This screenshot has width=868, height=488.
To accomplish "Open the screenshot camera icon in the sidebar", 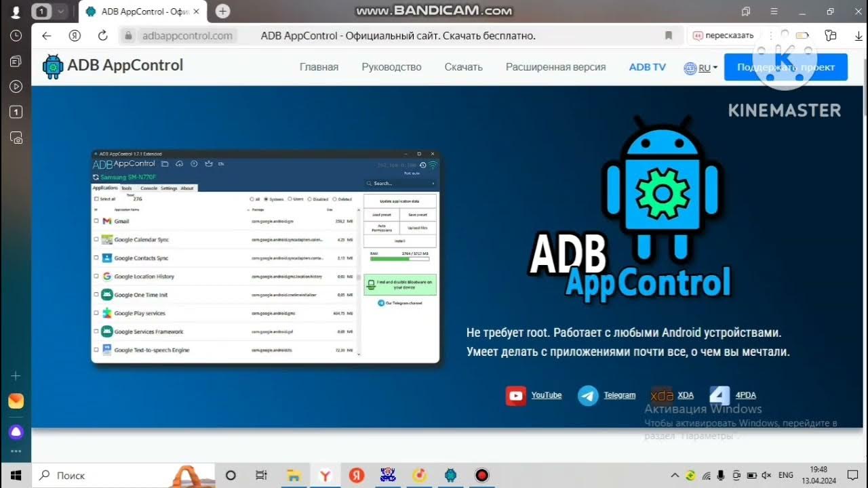I will click(16, 138).
